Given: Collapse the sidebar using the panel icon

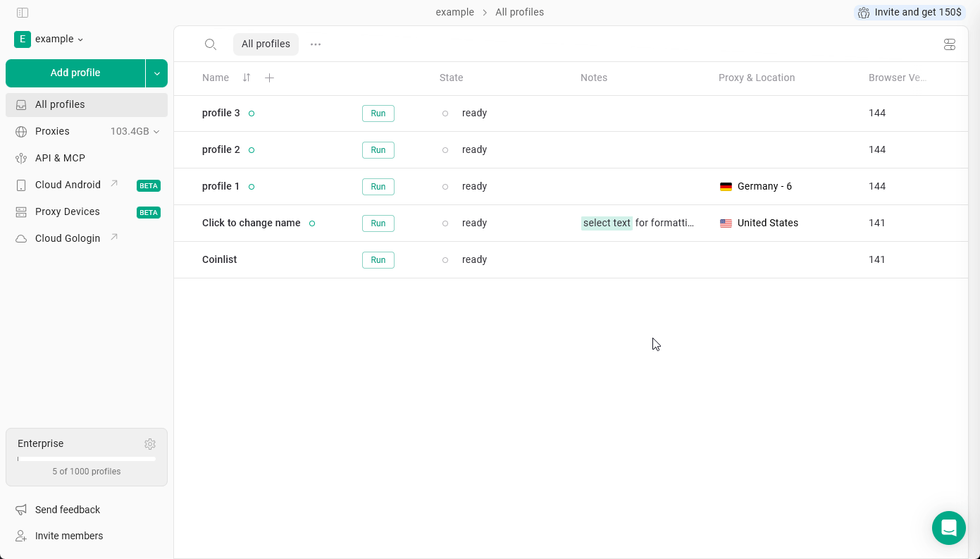Looking at the screenshot, I should (22, 12).
